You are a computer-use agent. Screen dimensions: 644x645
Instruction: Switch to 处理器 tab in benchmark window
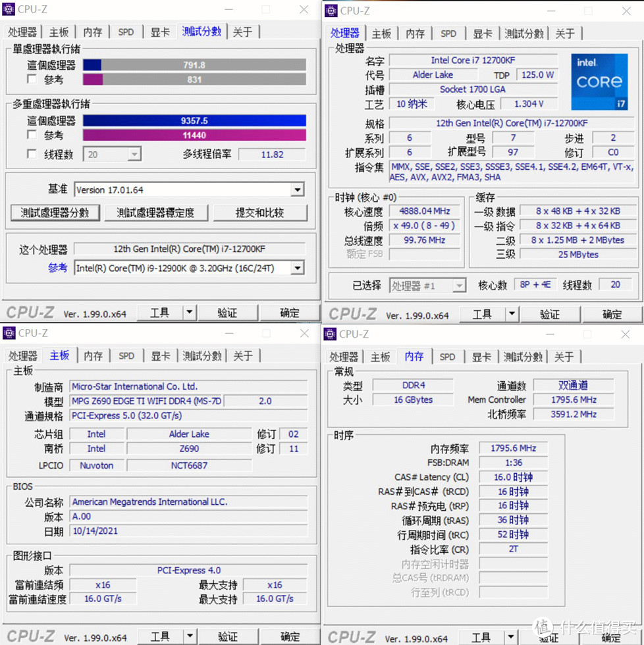tap(22, 32)
